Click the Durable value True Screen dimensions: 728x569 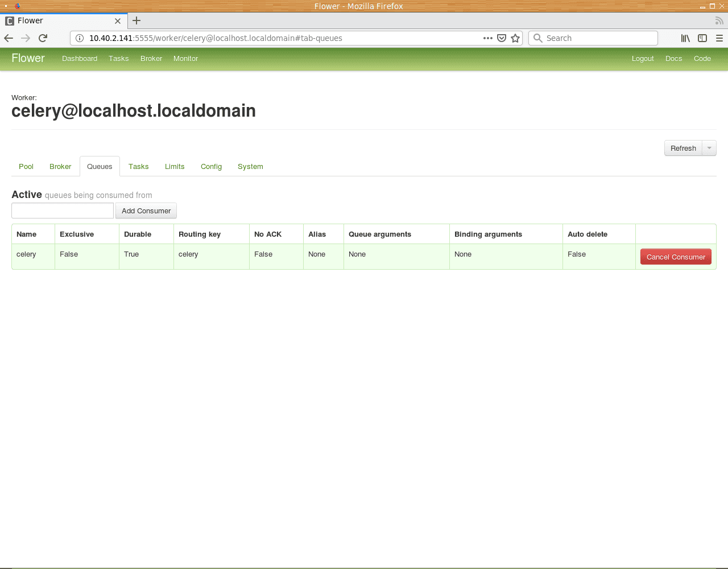[x=131, y=254]
